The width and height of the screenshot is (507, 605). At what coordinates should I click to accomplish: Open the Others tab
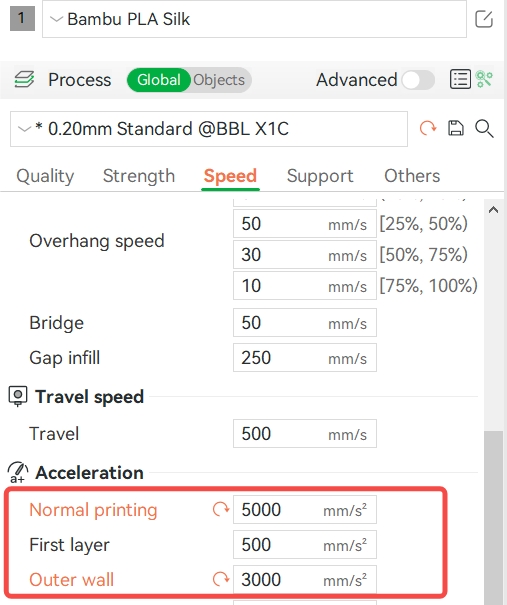pyautogui.click(x=412, y=176)
